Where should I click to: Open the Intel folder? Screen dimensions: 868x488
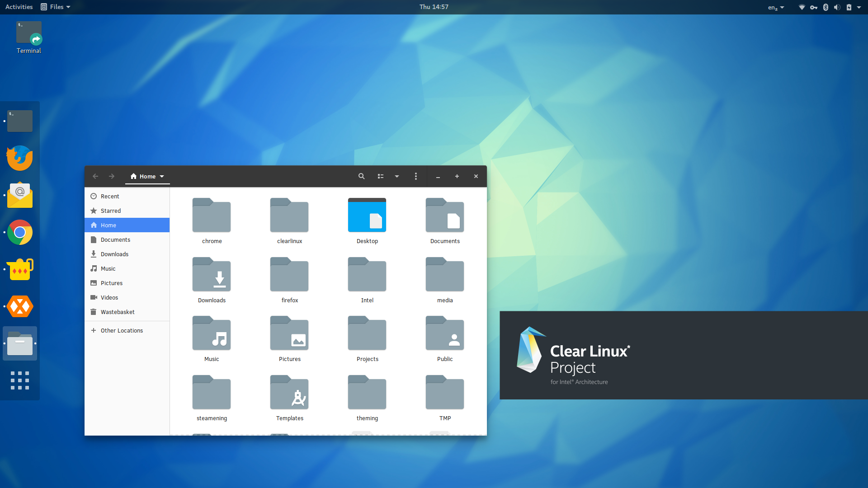[367, 274]
